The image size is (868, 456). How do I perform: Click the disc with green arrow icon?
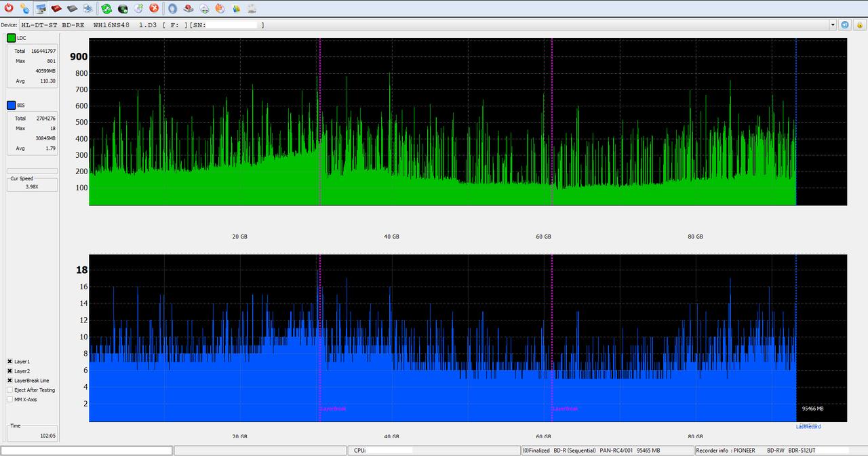click(x=138, y=9)
